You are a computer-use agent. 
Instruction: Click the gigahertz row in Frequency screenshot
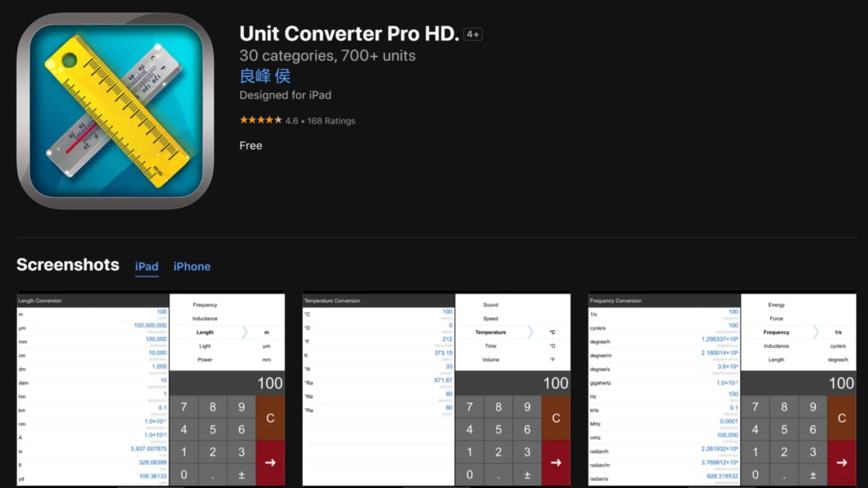pos(664,383)
